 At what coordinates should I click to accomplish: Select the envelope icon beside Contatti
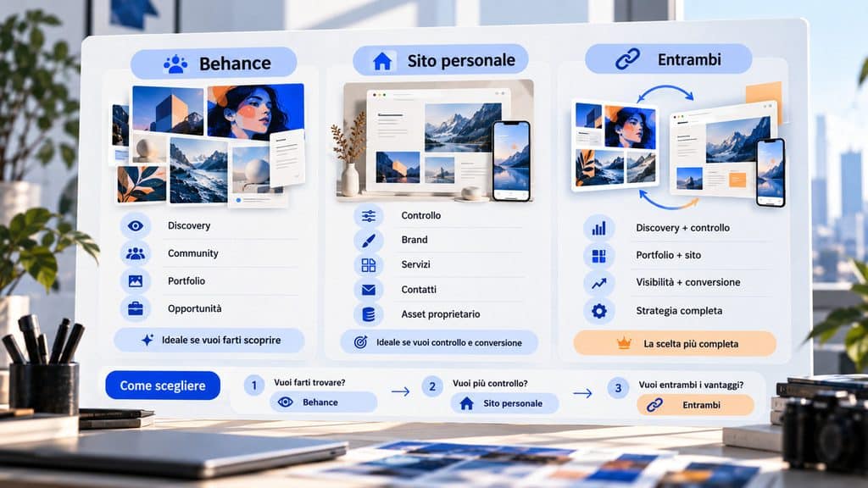pyautogui.click(x=369, y=290)
